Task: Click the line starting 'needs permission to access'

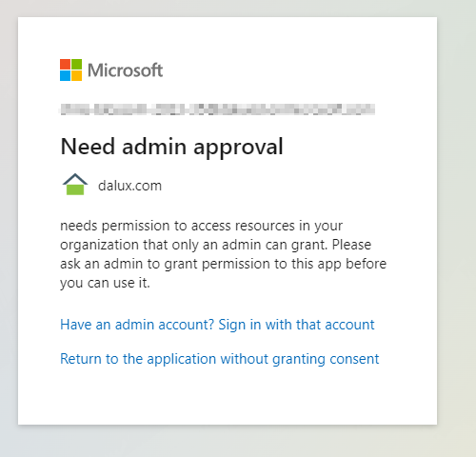Action: tap(201, 226)
